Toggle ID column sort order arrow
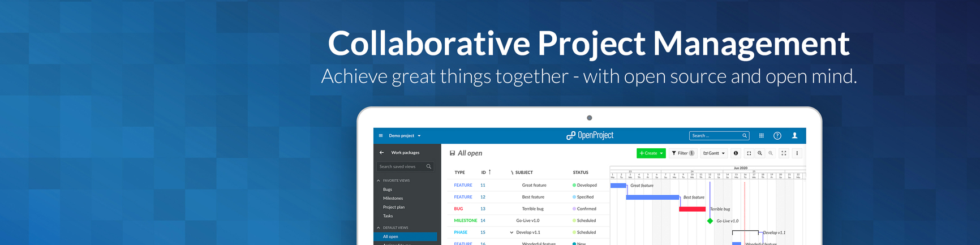 489,172
